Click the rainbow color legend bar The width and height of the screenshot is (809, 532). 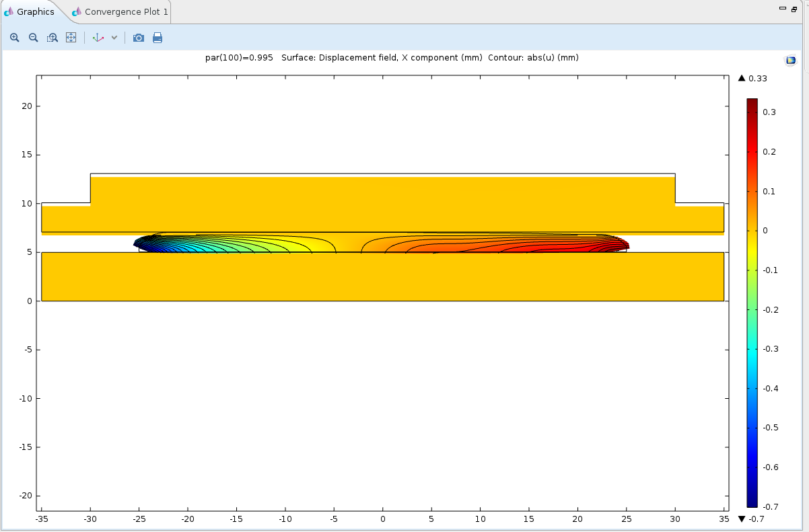pos(752,303)
